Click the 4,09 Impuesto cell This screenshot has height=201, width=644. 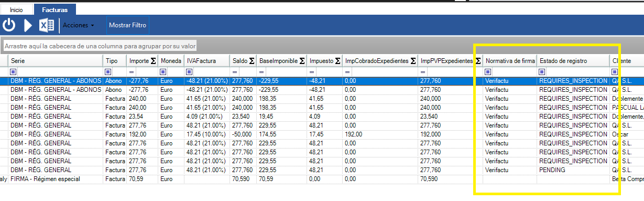click(324, 117)
